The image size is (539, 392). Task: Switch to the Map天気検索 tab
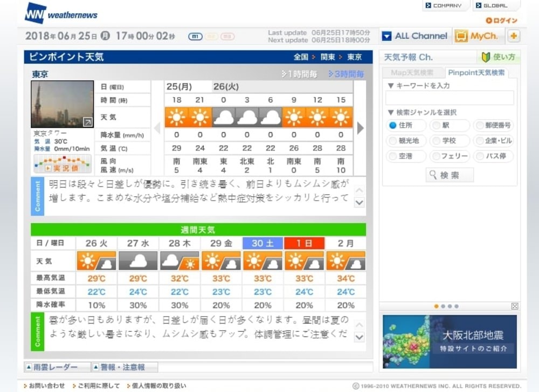pyautogui.click(x=412, y=73)
